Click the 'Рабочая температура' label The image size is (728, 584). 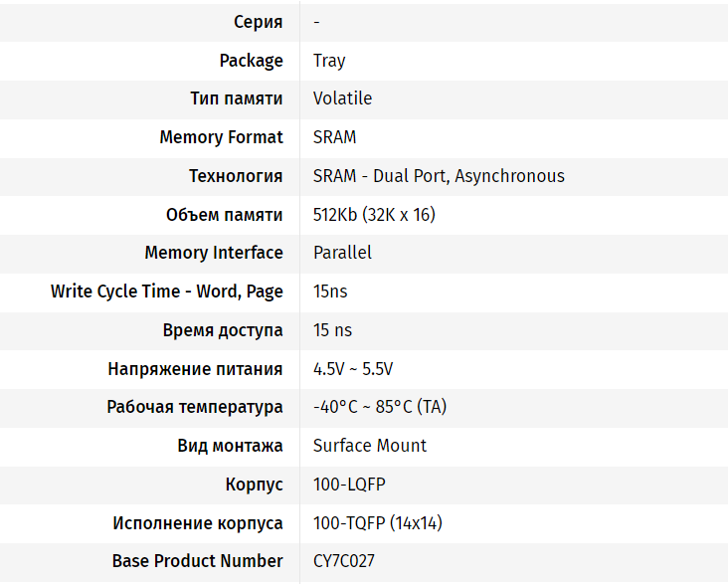point(195,407)
